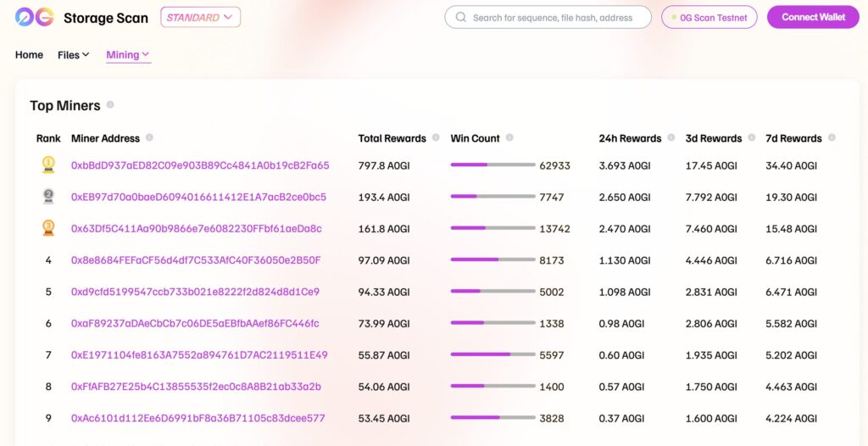Screen dimensions: 868x446
Task: Click info icon beside 7d Rewards header
Action: point(832,137)
